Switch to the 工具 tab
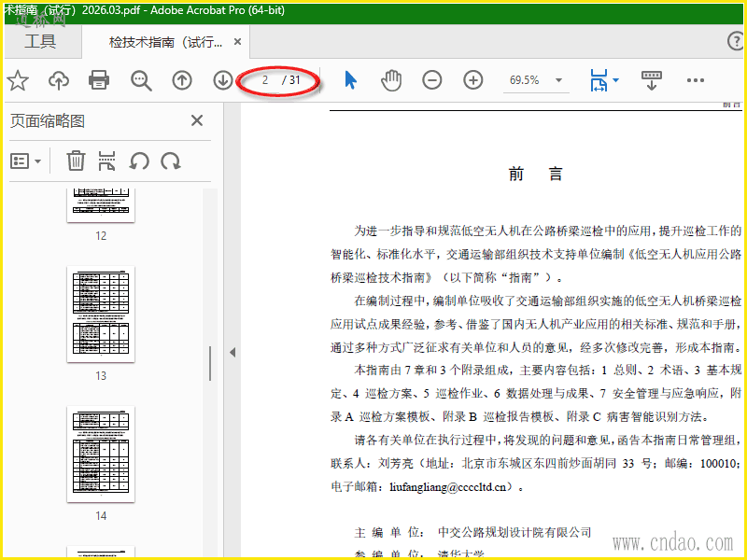747x560 pixels. click(x=40, y=41)
